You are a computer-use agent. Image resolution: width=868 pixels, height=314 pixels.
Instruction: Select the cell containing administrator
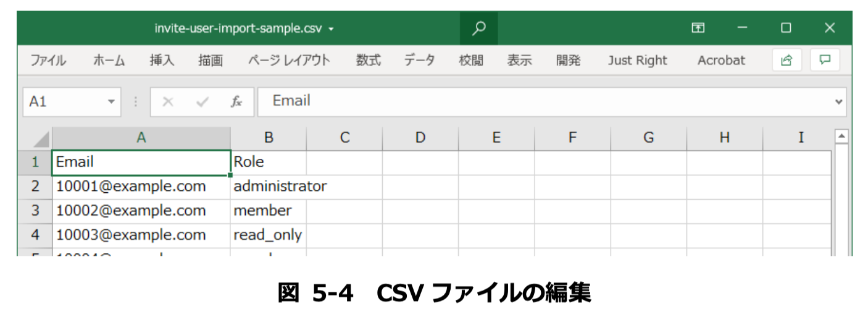click(269, 186)
